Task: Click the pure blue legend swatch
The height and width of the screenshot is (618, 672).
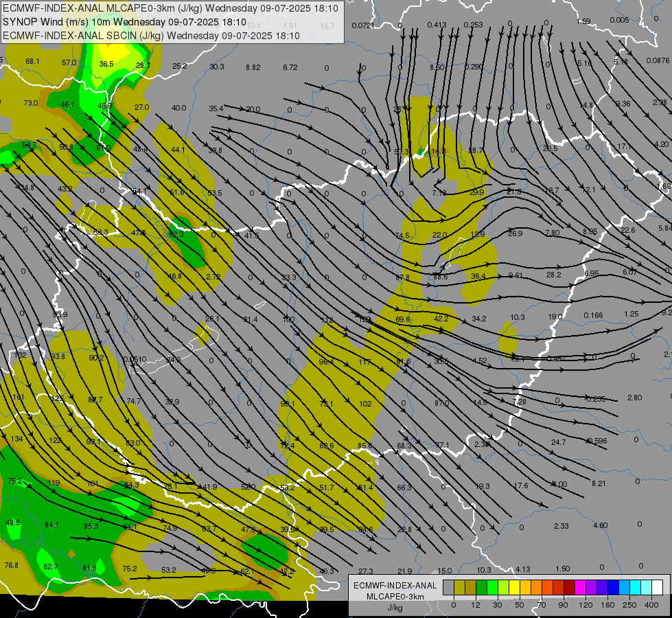Action: pos(613,587)
